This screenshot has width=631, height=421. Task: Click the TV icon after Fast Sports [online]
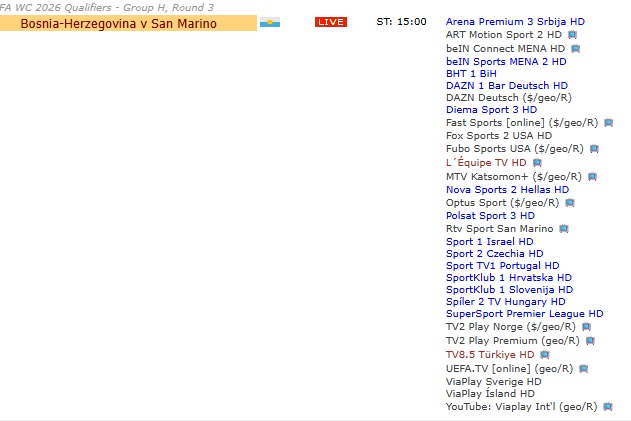point(608,123)
